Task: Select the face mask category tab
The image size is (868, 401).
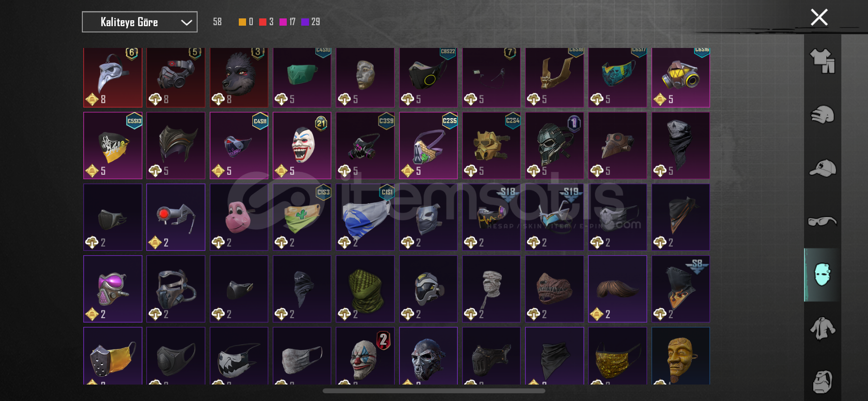Action: click(822, 275)
